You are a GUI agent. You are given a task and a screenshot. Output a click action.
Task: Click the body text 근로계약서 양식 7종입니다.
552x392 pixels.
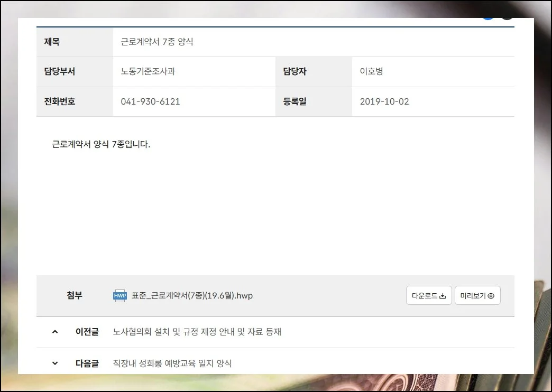(101, 144)
